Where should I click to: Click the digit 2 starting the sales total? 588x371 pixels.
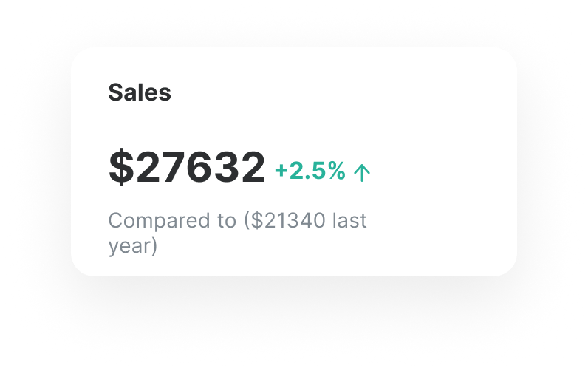[x=147, y=168]
